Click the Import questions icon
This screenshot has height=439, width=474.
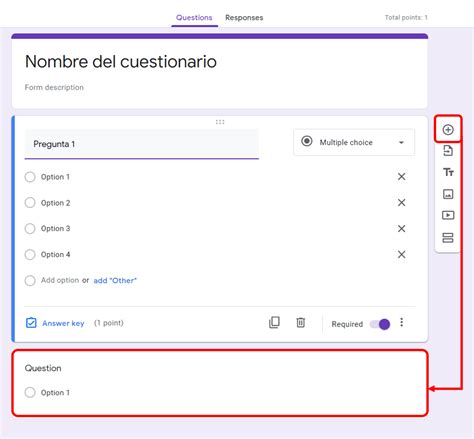pos(448,151)
